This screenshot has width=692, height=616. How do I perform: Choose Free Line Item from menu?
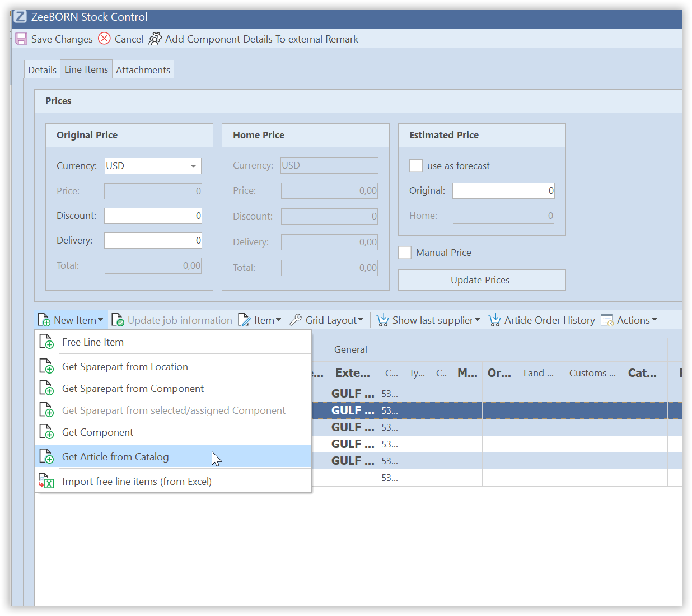(x=173, y=342)
